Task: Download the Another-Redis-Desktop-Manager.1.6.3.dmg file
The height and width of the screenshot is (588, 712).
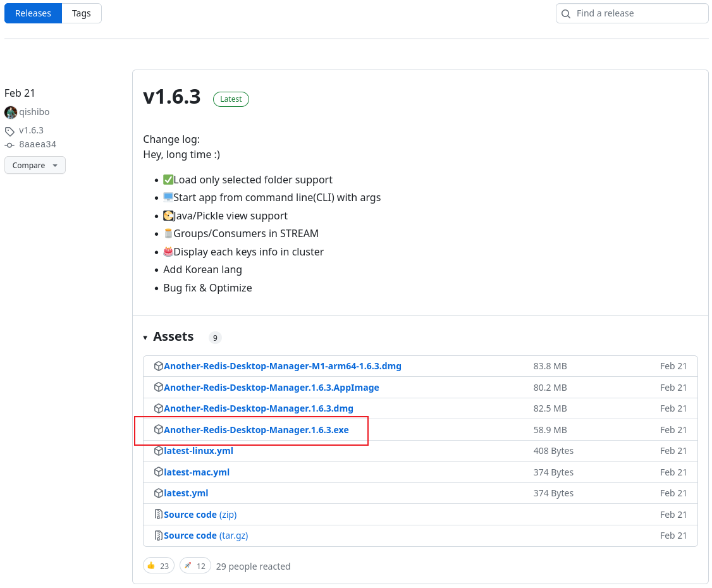Action: (x=258, y=408)
